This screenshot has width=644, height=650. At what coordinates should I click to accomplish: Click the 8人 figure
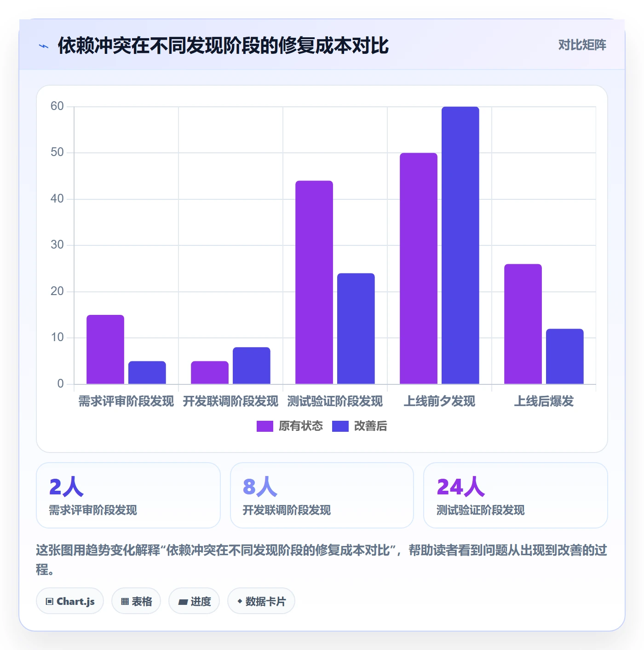[x=260, y=487]
